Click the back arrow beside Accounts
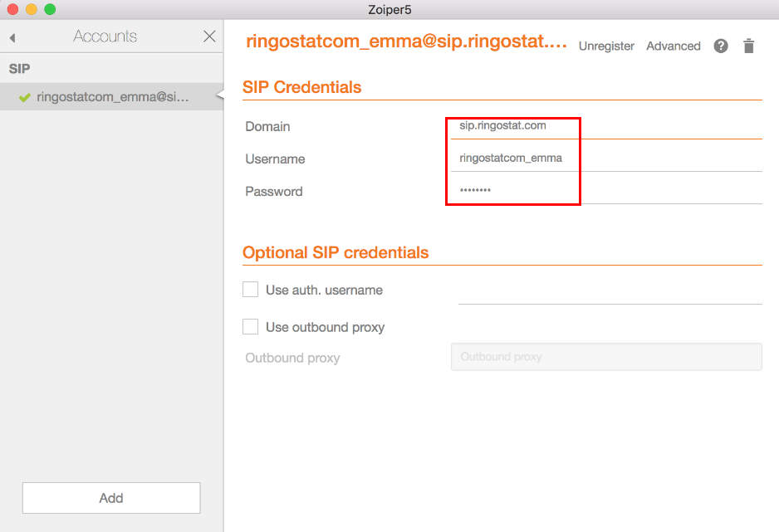Image resolution: width=779 pixels, height=532 pixels. tap(12, 37)
